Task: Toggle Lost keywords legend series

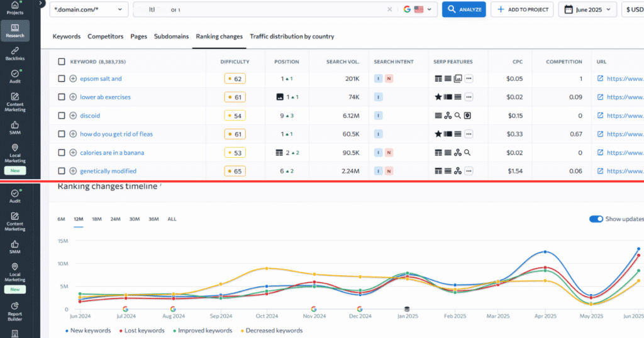Action: tap(142, 330)
